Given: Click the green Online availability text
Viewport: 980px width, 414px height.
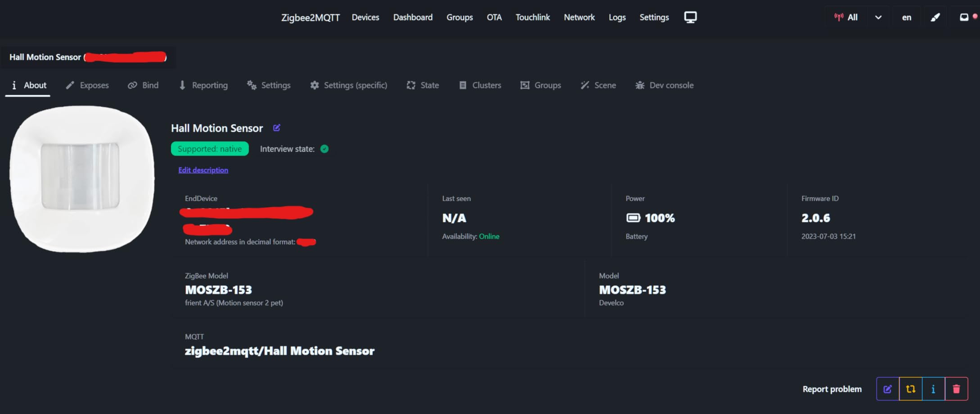Looking at the screenshot, I should click(489, 237).
